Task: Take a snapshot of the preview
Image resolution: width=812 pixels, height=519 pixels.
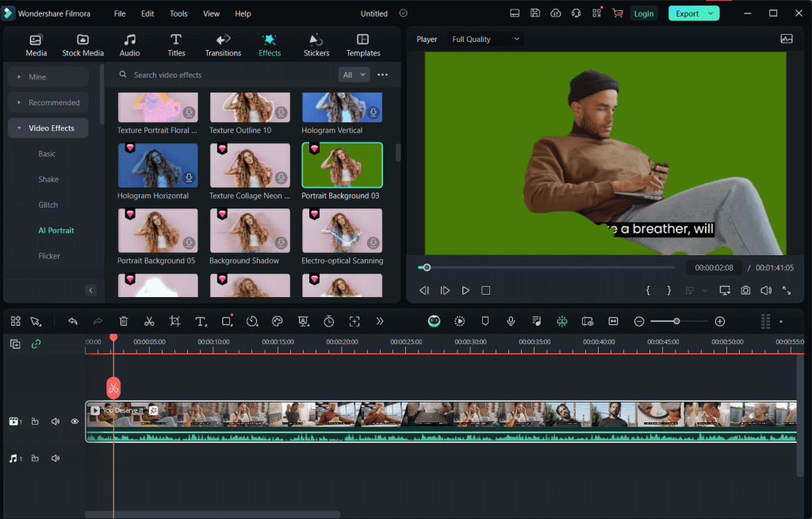Action: [x=745, y=291]
